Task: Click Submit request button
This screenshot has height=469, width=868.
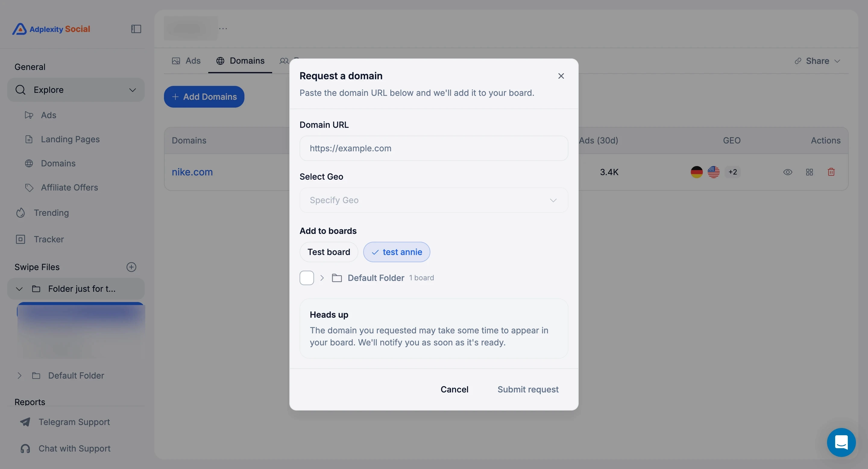Action: click(x=528, y=389)
